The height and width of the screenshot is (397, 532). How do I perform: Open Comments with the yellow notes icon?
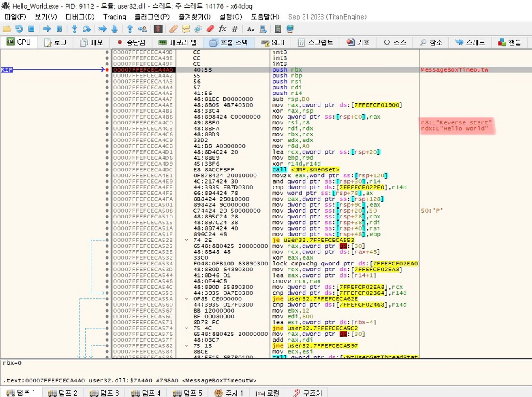click(186, 29)
